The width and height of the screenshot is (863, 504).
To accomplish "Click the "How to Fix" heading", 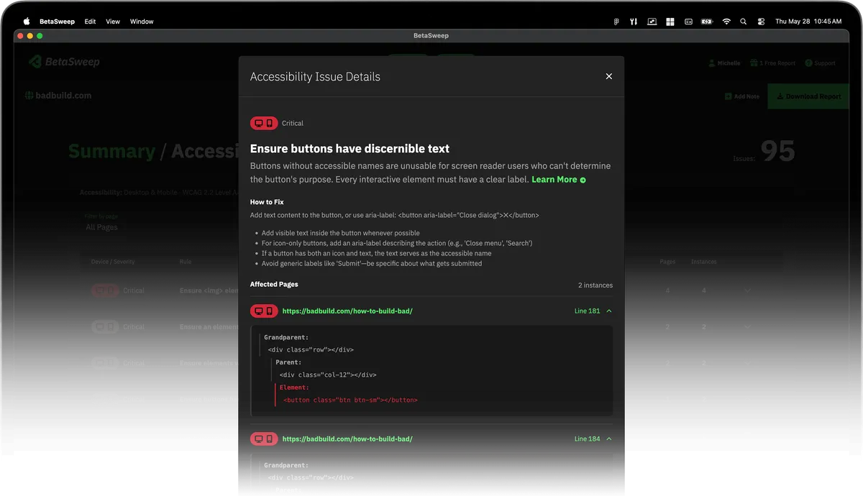I will point(267,202).
